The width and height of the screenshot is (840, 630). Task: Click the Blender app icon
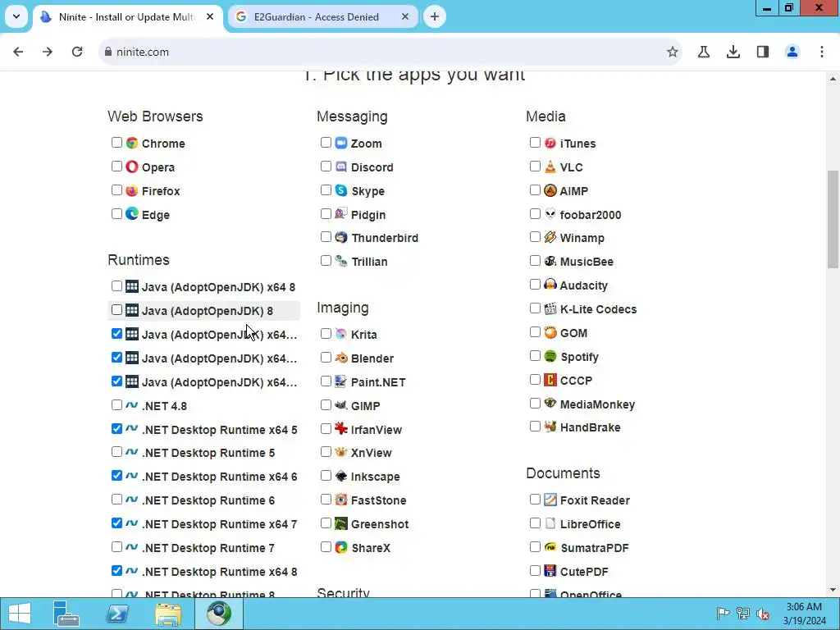click(x=341, y=358)
